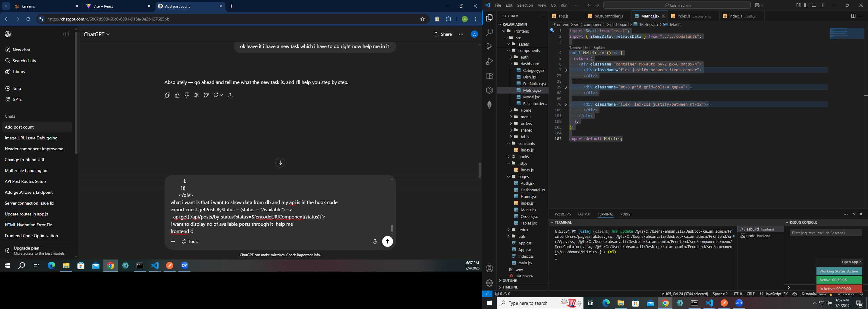Open VS Code Explorer view icon
This screenshot has height=309, width=868.
(x=489, y=18)
